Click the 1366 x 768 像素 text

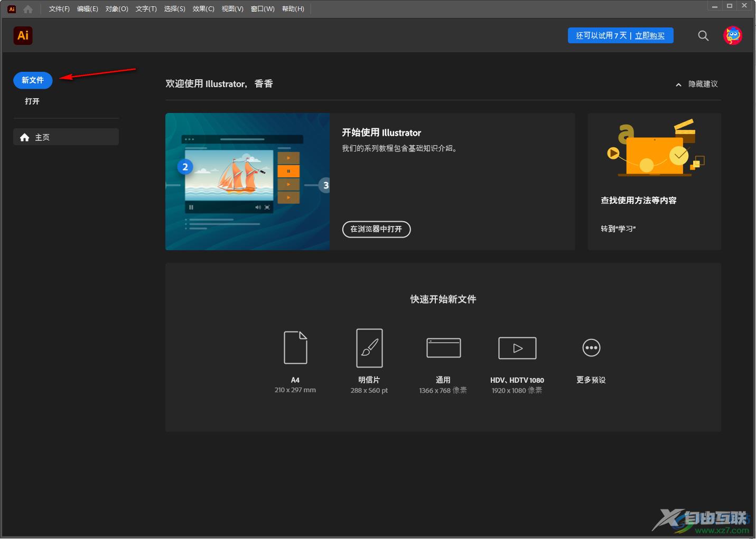click(443, 391)
